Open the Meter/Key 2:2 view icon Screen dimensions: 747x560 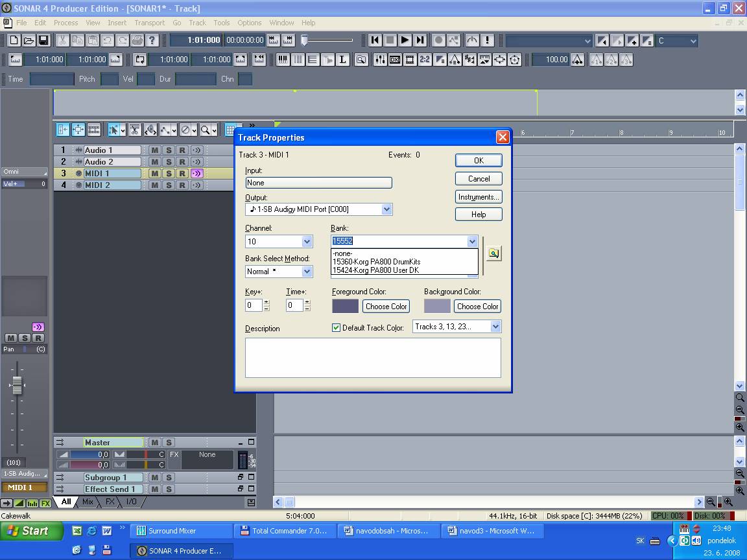click(425, 60)
